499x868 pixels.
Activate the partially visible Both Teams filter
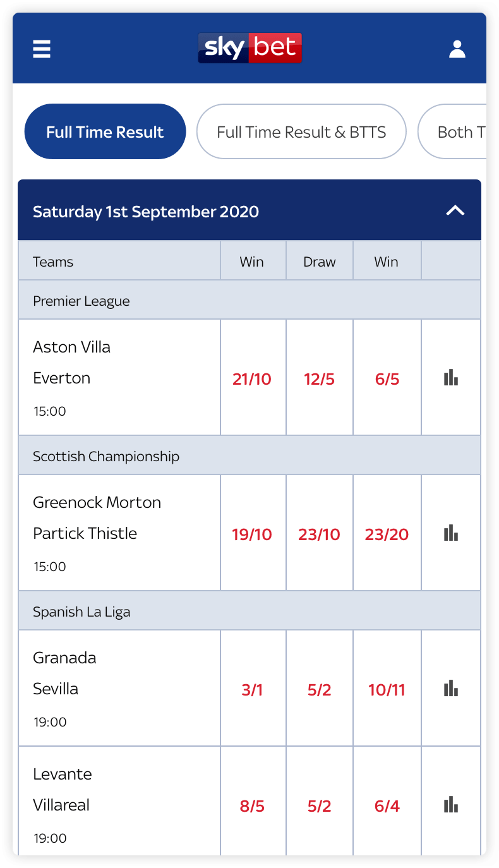461,131
